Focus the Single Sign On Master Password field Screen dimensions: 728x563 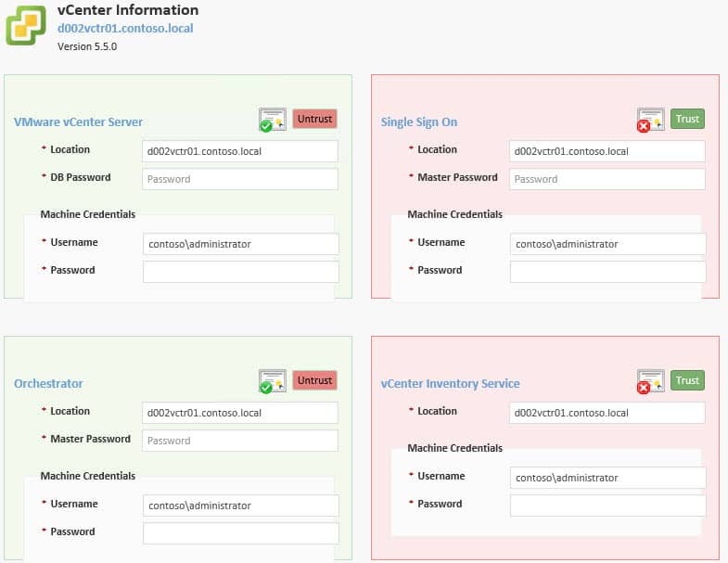tap(607, 179)
